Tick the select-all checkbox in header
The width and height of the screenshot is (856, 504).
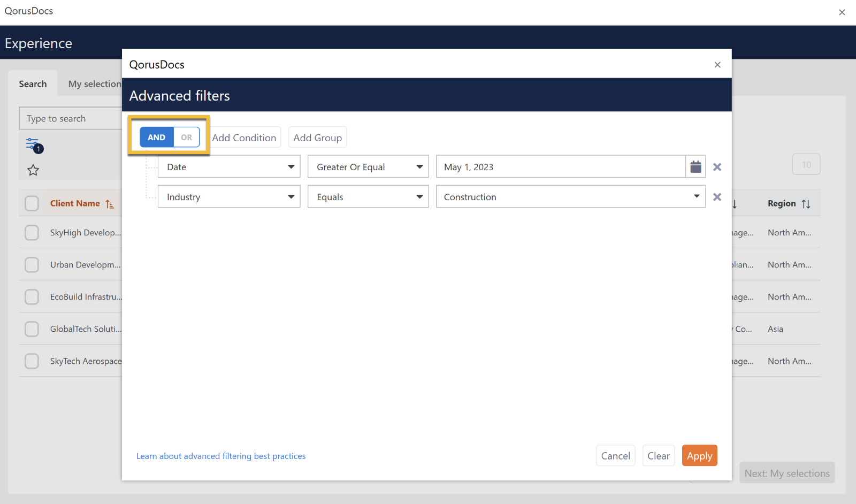click(x=32, y=203)
